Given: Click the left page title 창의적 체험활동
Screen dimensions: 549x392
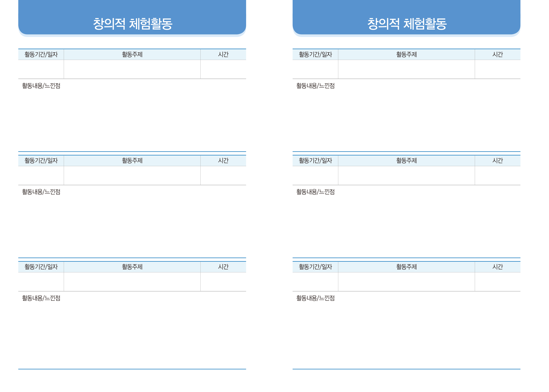Looking at the screenshot, I should (x=133, y=24).
